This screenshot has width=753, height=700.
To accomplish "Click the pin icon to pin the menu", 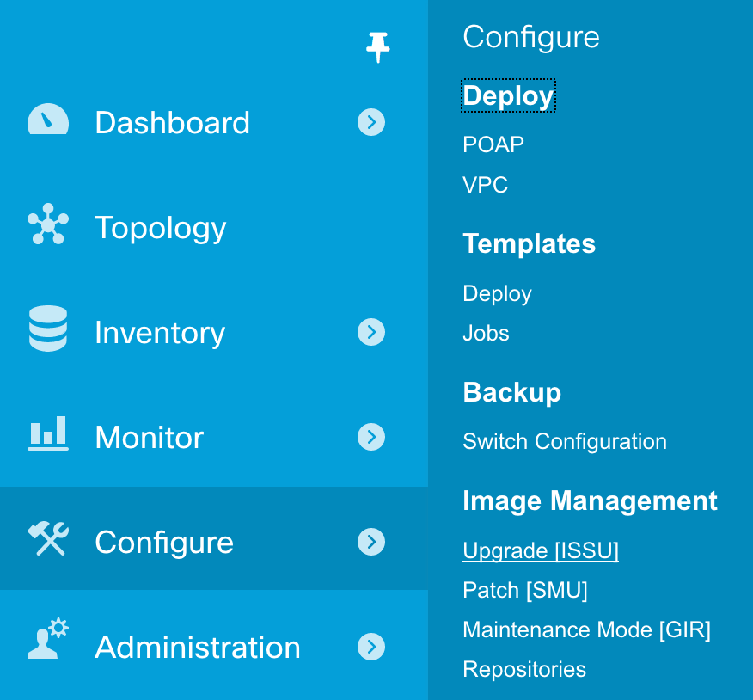I will pos(377,47).
